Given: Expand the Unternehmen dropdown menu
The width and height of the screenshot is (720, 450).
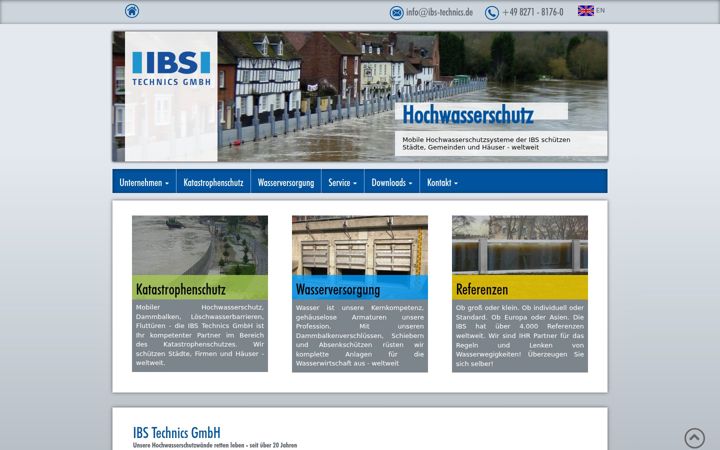Looking at the screenshot, I should point(144,182).
